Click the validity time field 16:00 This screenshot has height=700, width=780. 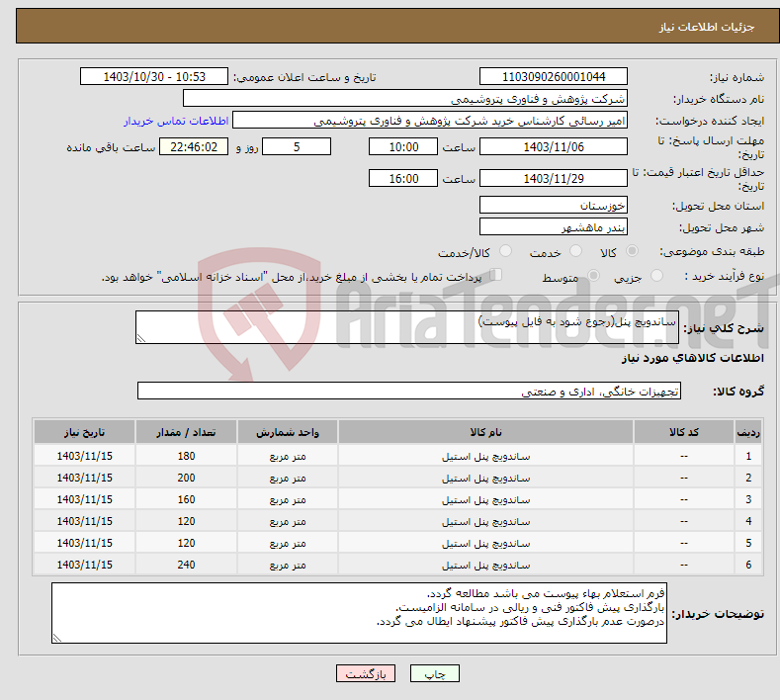[403, 178]
